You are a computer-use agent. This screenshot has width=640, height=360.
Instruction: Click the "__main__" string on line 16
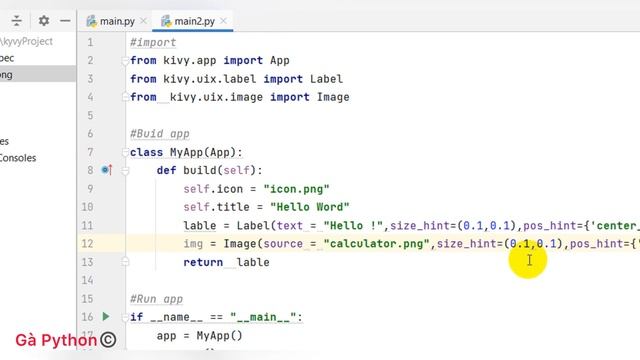tap(263, 317)
